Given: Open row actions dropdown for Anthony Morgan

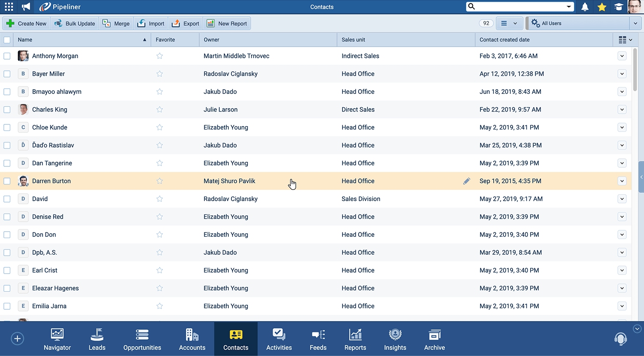Looking at the screenshot, I should [x=622, y=56].
